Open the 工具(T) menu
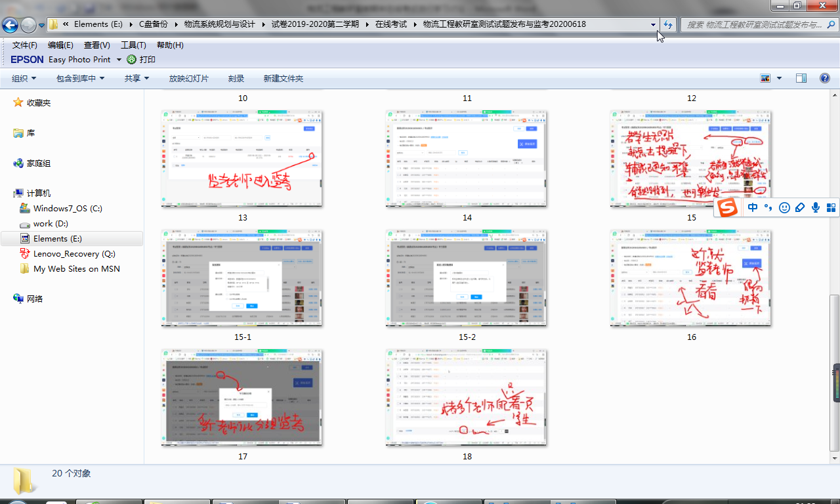 tap(133, 45)
